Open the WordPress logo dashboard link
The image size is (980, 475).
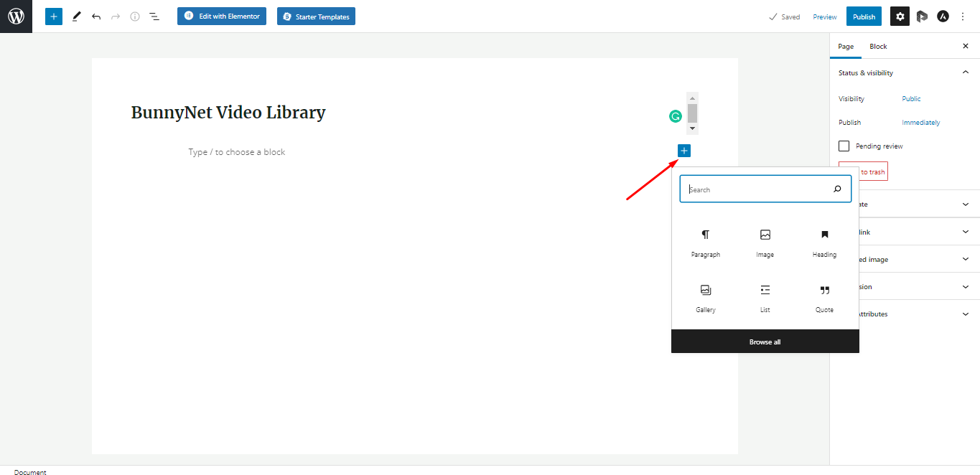coord(16,16)
